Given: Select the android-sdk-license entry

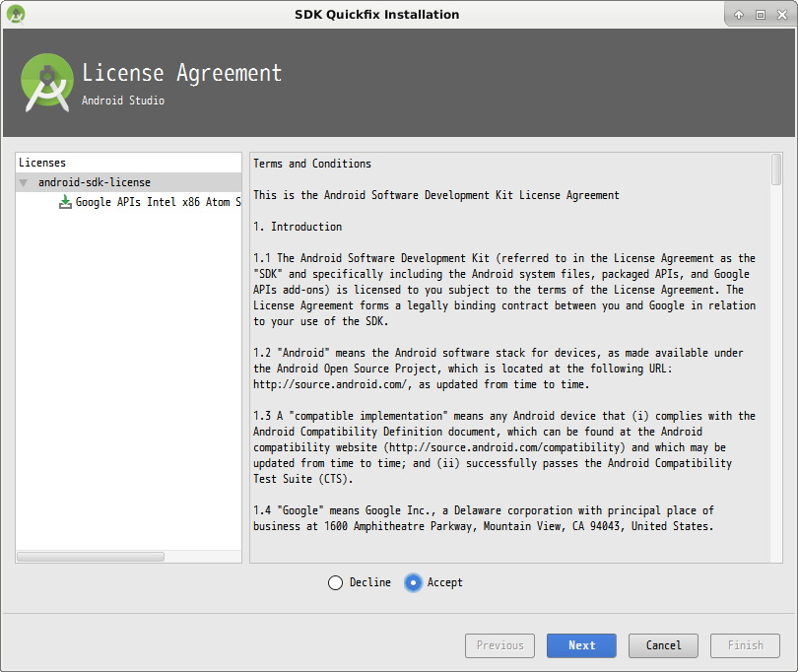Looking at the screenshot, I should point(94,182).
